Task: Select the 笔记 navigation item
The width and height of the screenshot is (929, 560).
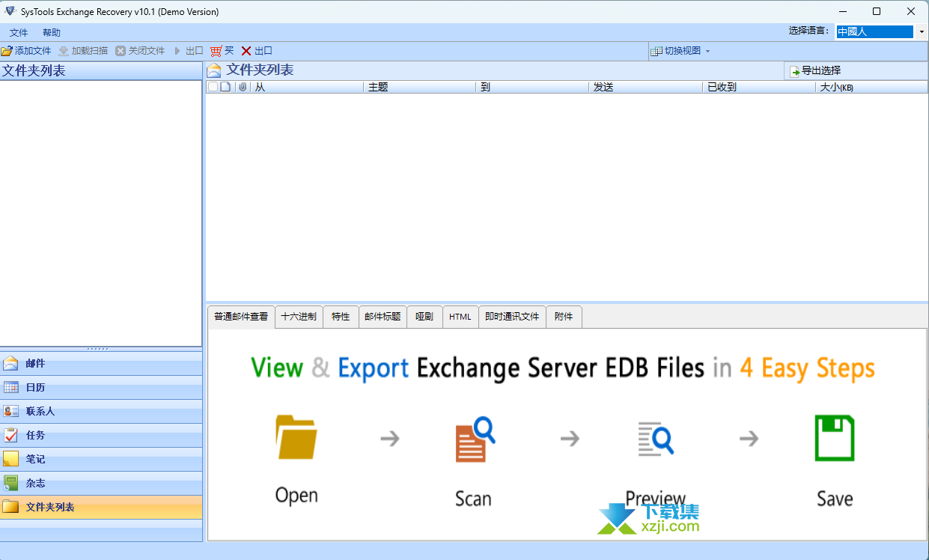Action: tap(101, 460)
